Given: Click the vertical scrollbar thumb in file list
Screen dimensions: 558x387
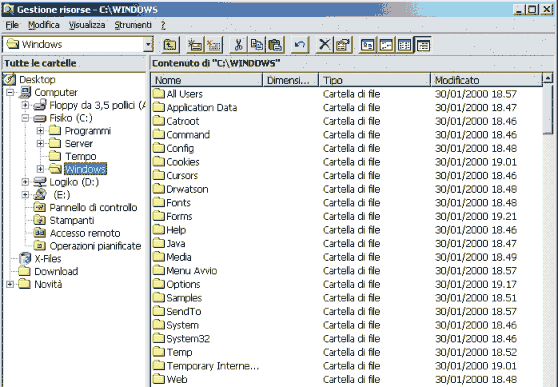Looking at the screenshot, I should 548,109.
